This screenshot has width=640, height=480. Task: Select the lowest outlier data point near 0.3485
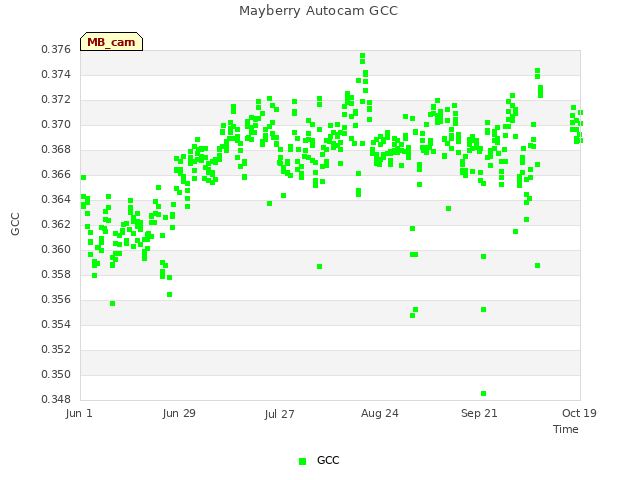483,393
